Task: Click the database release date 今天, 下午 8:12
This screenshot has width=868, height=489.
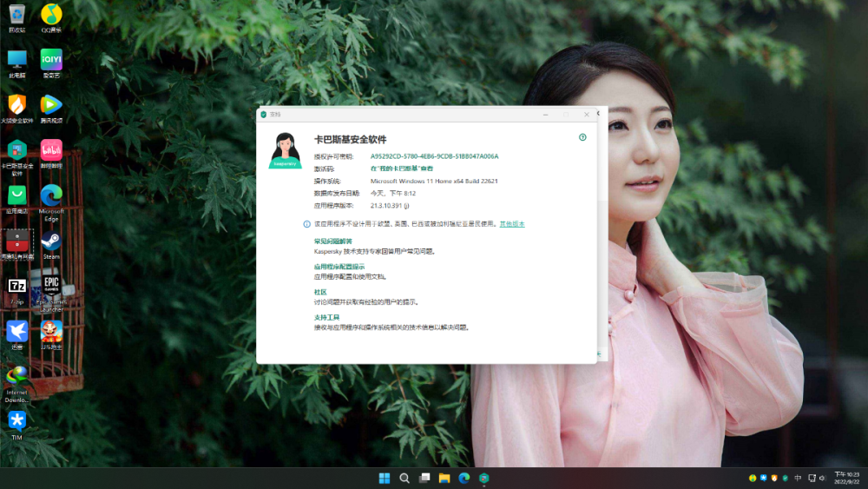Action: pos(393,194)
